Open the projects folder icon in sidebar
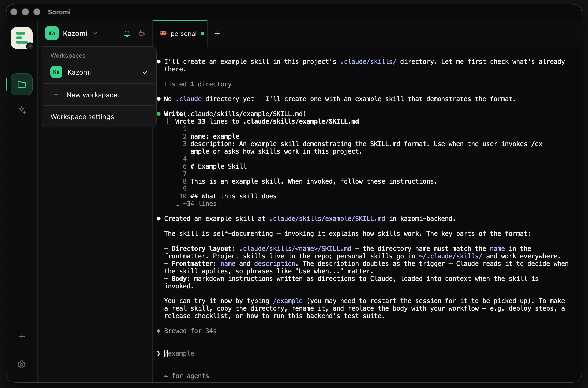This screenshot has width=588, height=388. (x=22, y=84)
